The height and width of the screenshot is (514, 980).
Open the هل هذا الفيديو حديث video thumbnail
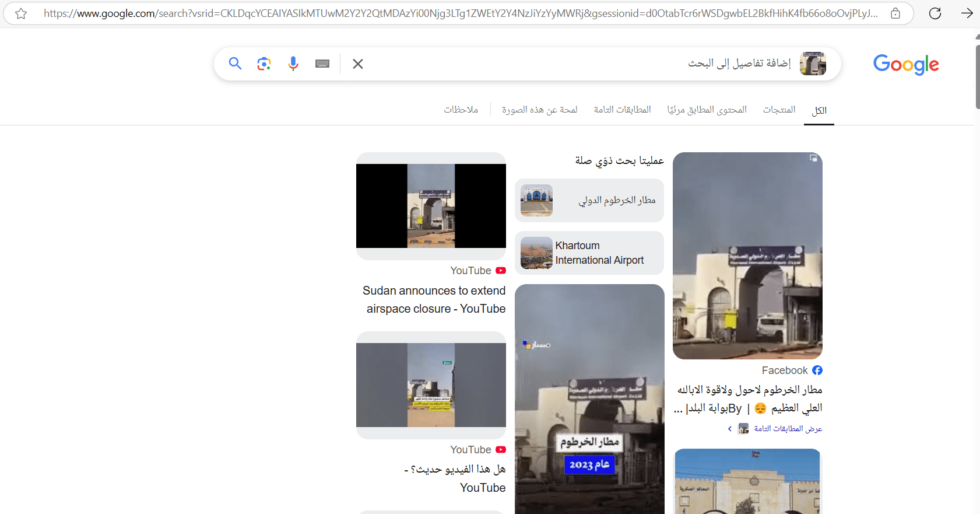pos(431,385)
